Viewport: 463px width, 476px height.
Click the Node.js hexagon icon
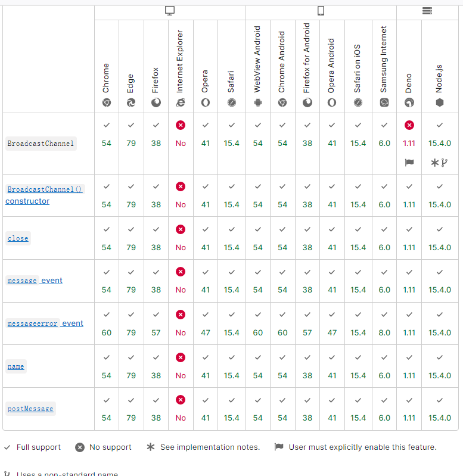click(x=440, y=102)
